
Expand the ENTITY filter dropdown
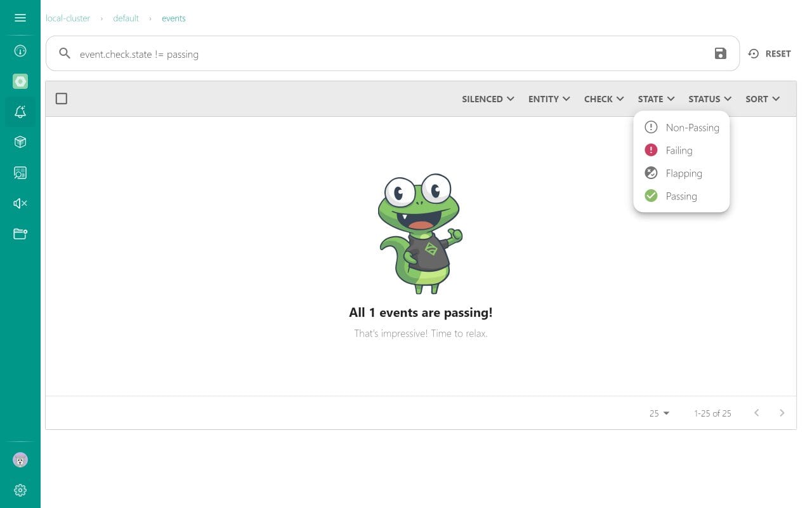pos(548,99)
